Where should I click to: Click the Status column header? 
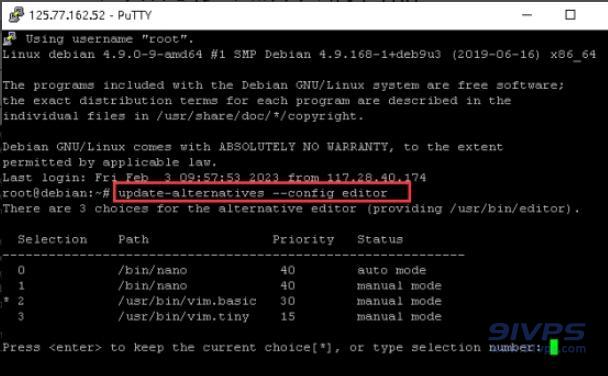380,239
